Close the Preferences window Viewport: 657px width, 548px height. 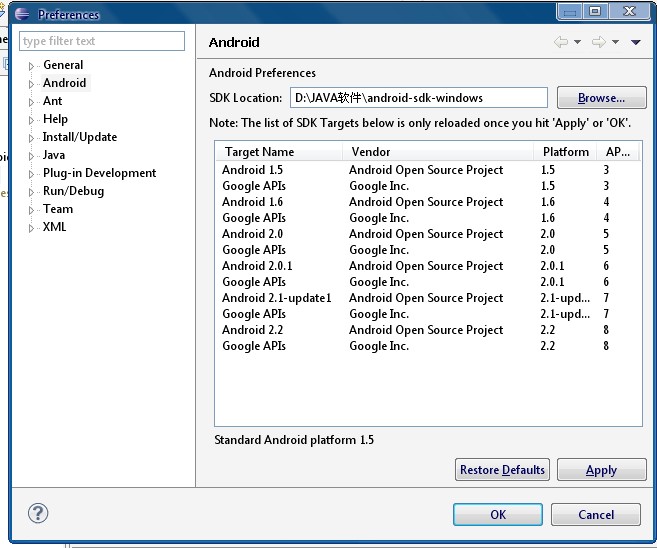630,11
